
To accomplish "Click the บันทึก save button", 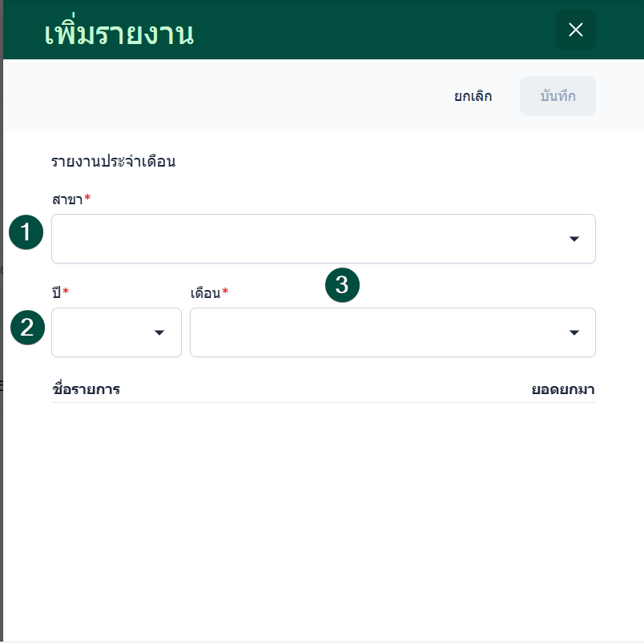I will click(x=557, y=96).
